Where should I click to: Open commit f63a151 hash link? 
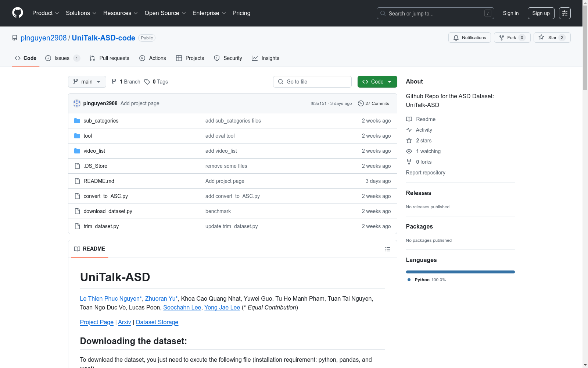318,103
